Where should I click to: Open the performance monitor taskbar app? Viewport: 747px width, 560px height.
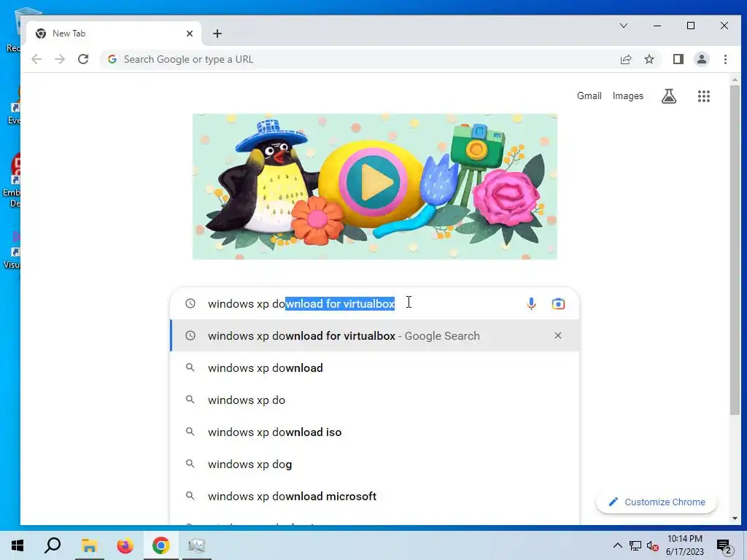tap(196, 545)
